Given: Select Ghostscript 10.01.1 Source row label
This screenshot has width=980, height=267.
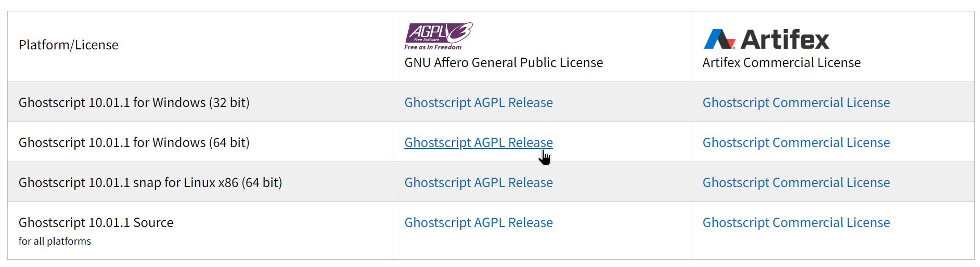Looking at the screenshot, I should 96,222.
